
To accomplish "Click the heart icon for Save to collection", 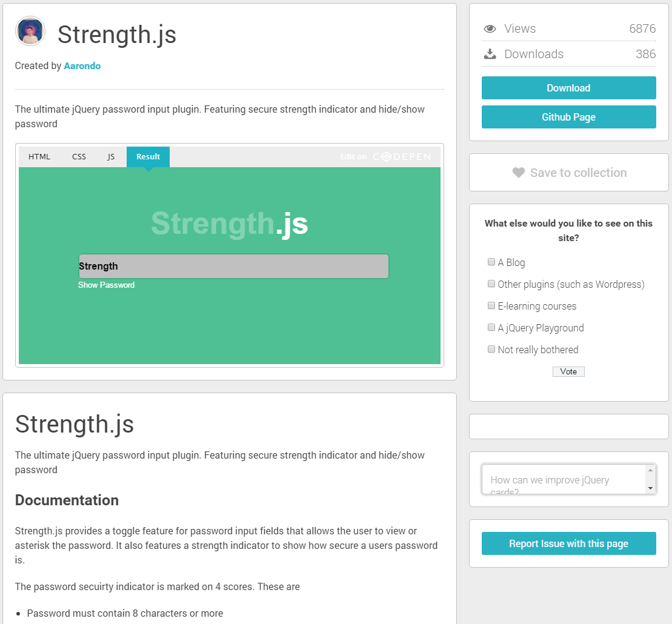I will [x=518, y=173].
